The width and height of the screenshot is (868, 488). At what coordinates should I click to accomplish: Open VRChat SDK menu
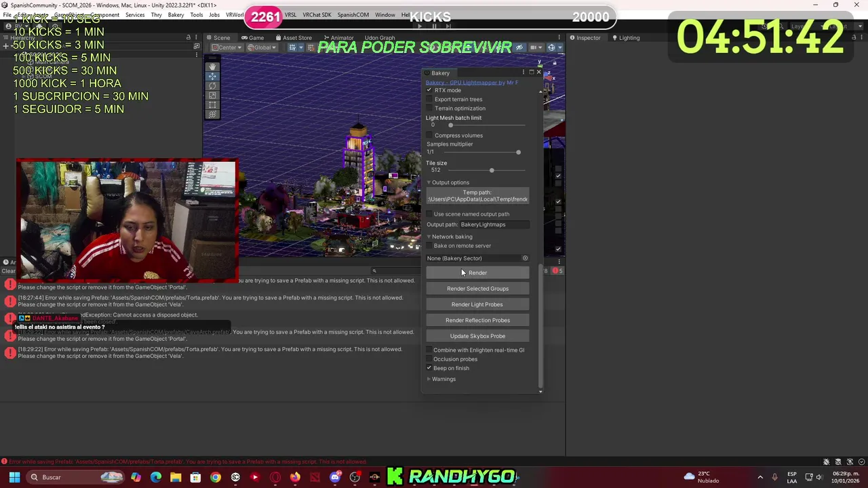coord(317,15)
